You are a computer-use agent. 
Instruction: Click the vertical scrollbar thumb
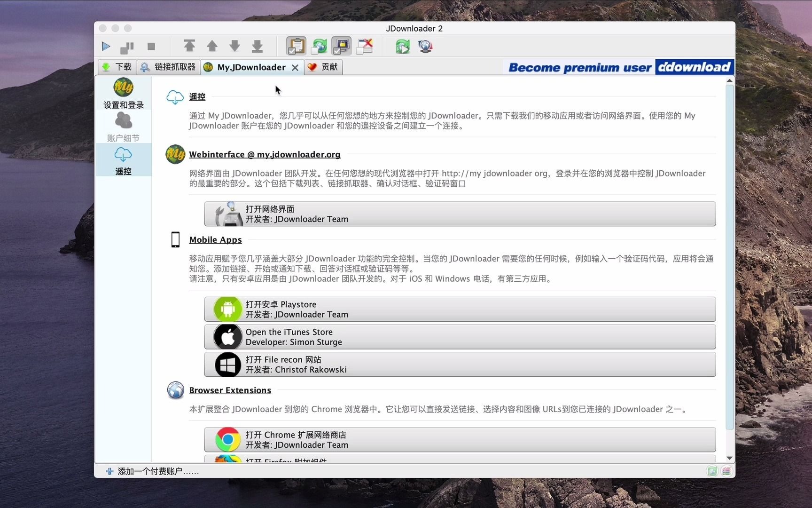[729, 257]
